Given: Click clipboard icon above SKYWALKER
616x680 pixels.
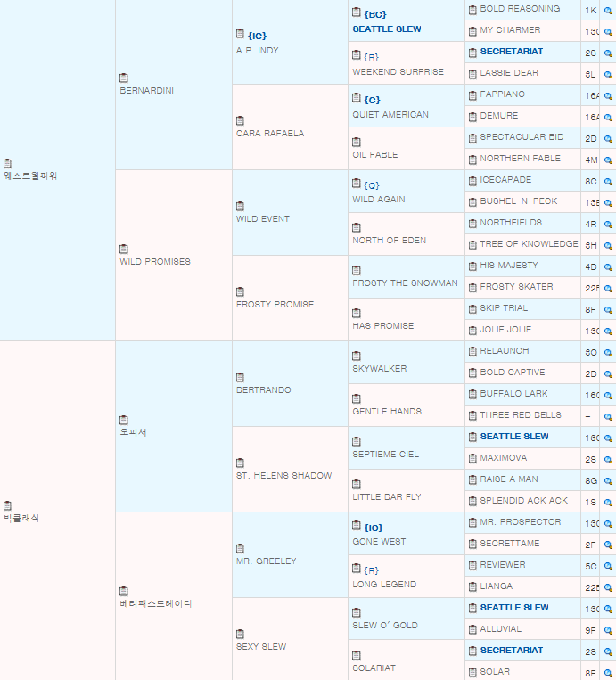Looking at the screenshot, I should (x=357, y=356).
